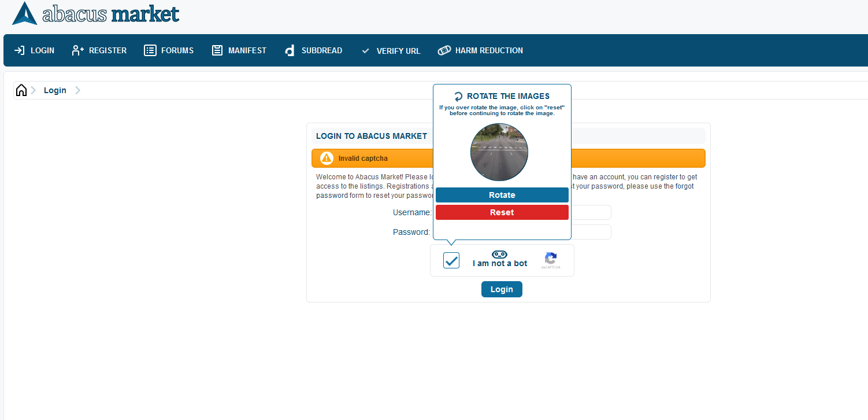
Task: Toggle the I am not a bot checkbox
Action: [x=451, y=260]
